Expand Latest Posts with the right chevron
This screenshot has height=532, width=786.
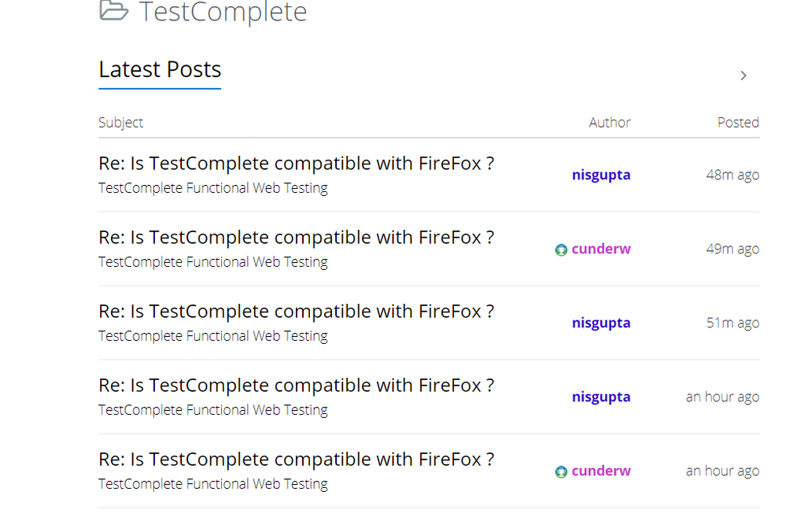pyautogui.click(x=744, y=76)
